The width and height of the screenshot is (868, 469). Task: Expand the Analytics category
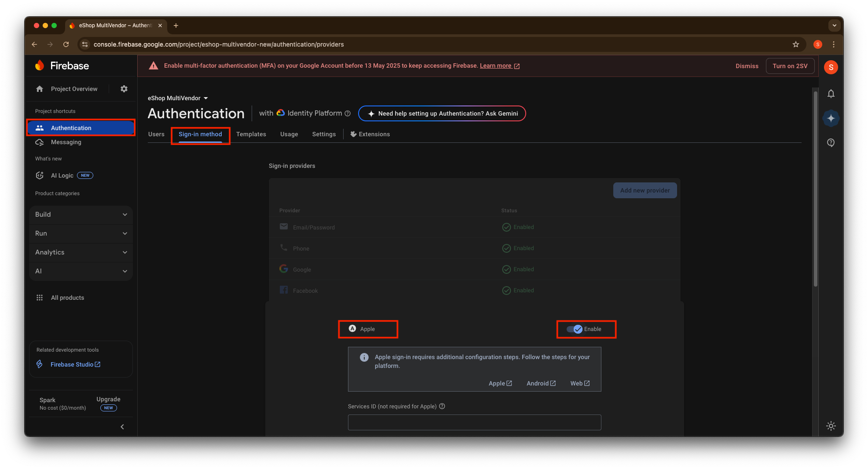[x=81, y=252]
